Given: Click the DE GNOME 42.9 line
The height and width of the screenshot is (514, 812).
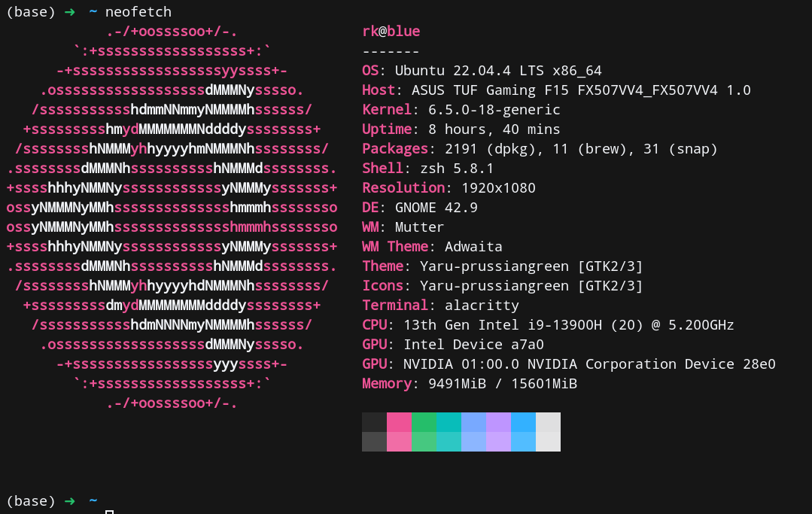Looking at the screenshot, I should (x=419, y=208).
